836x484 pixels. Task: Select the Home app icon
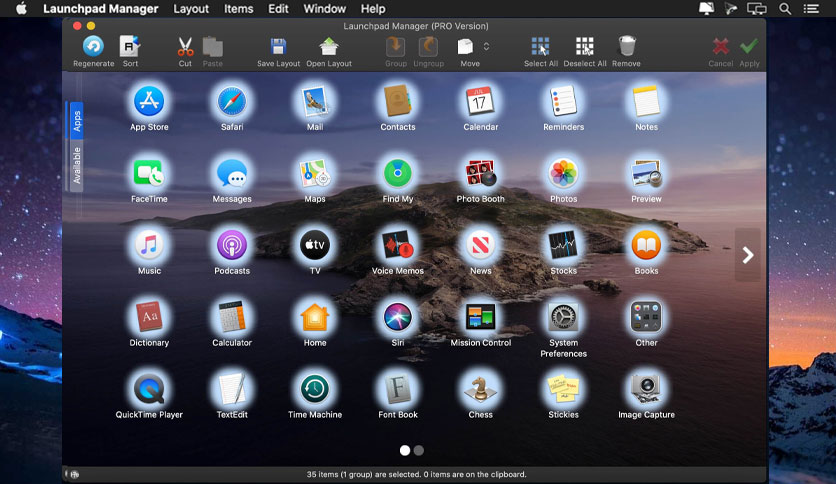pos(315,317)
